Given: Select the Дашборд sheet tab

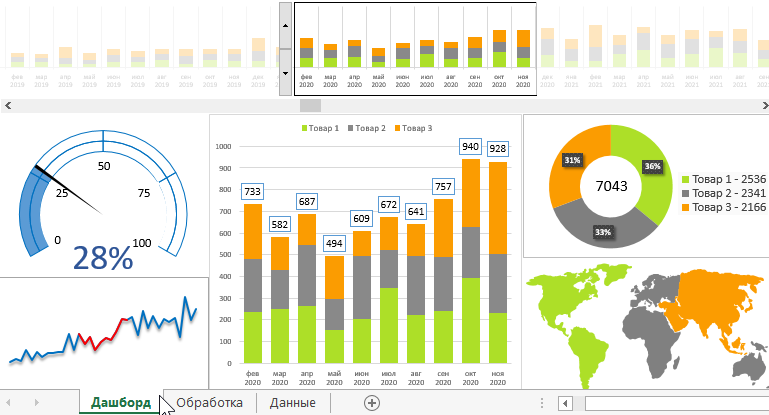Looking at the screenshot, I should coord(121,402).
